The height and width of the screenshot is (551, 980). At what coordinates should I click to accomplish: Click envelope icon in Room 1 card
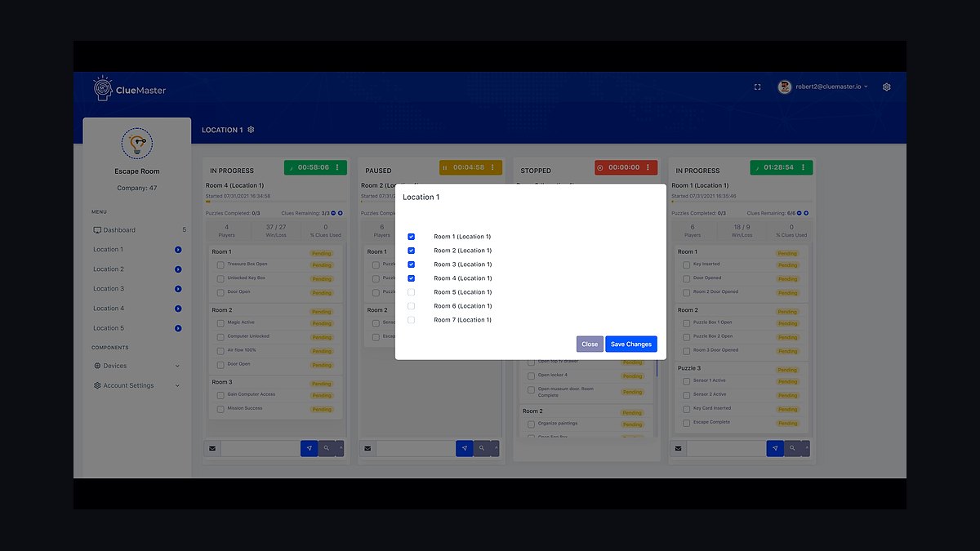click(679, 448)
